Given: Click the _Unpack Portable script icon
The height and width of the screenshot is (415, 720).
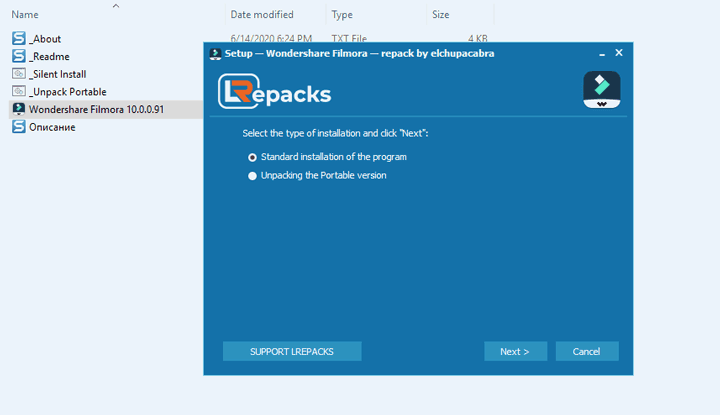Looking at the screenshot, I should [18, 91].
